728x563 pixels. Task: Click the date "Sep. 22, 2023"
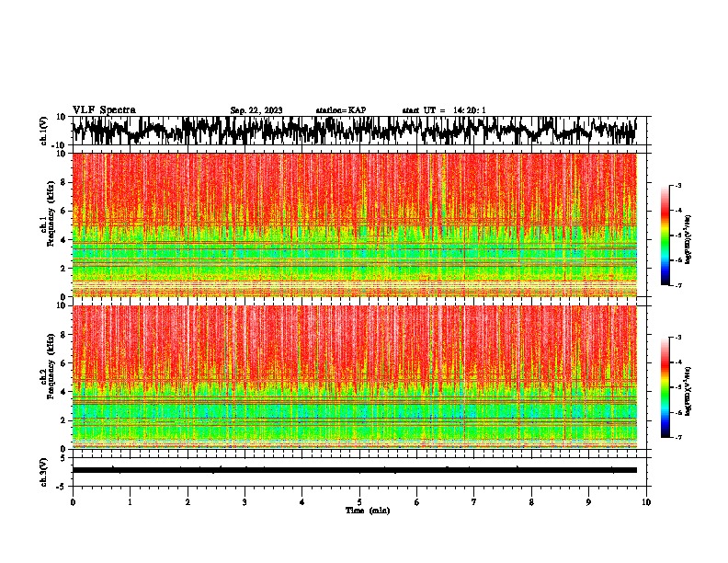click(256, 110)
